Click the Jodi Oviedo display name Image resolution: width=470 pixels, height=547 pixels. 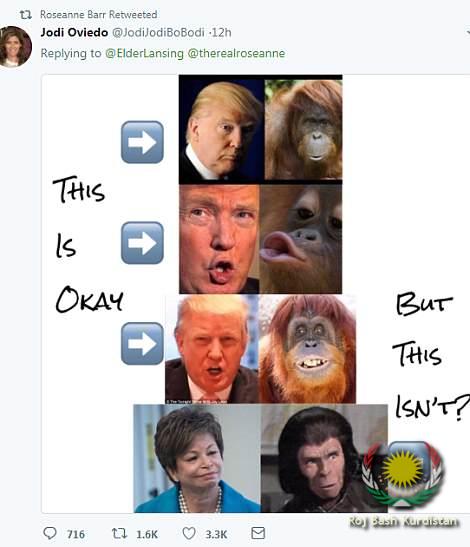74,32
